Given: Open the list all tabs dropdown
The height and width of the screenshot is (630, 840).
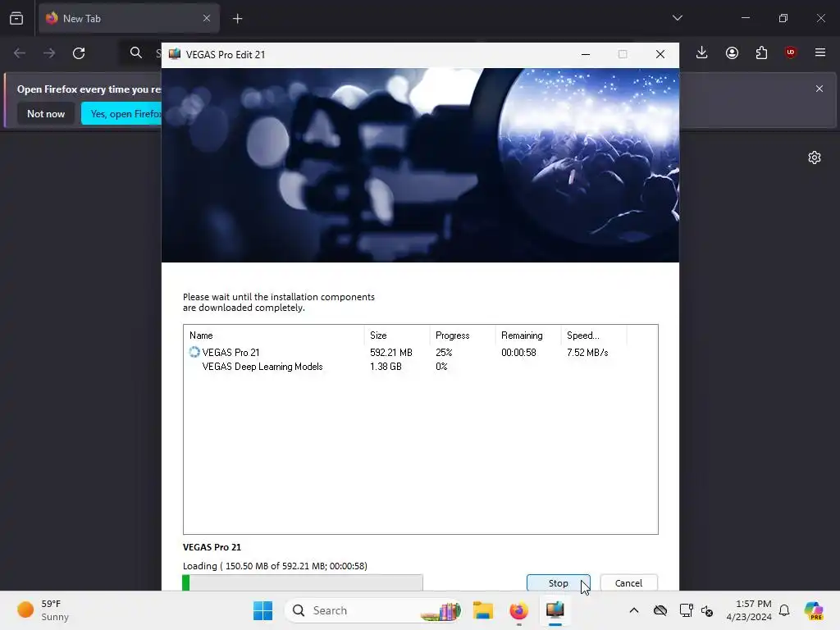Looking at the screenshot, I should [x=677, y=18].
